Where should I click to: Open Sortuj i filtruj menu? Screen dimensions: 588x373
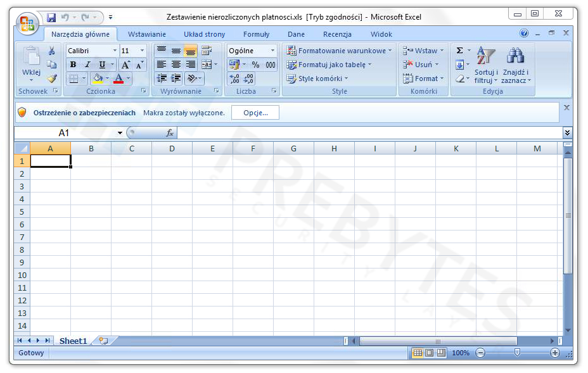(x=486, y=65)
